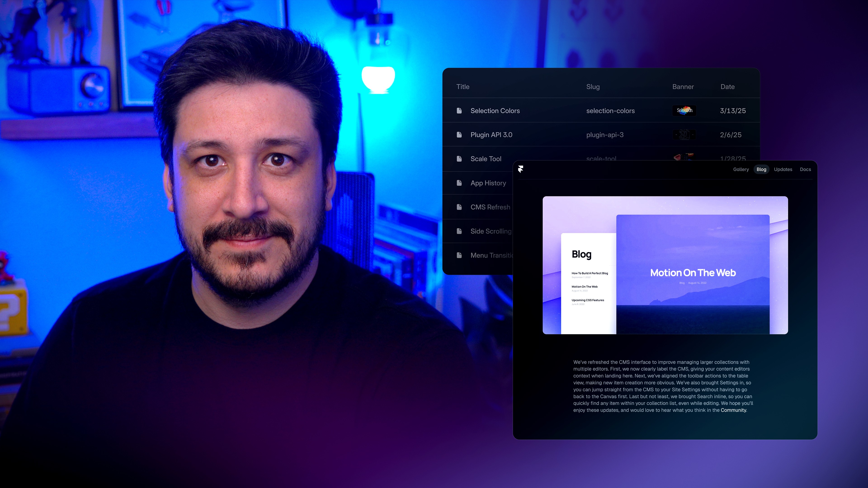Click the selection-colors slug cell

tap(610, 111)
